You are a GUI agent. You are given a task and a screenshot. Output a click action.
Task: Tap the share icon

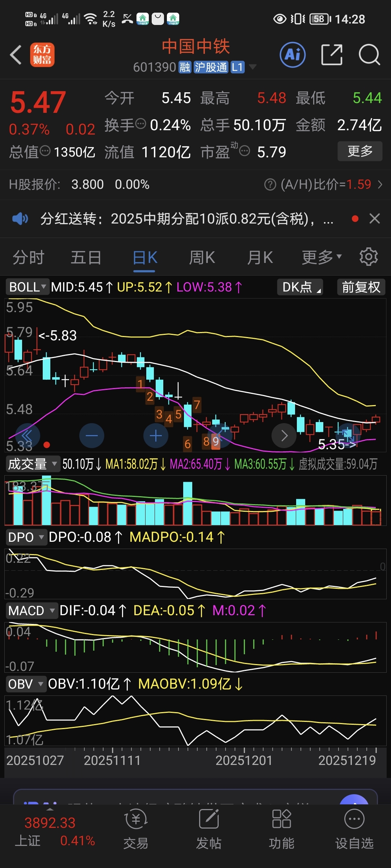pos(332,55)
